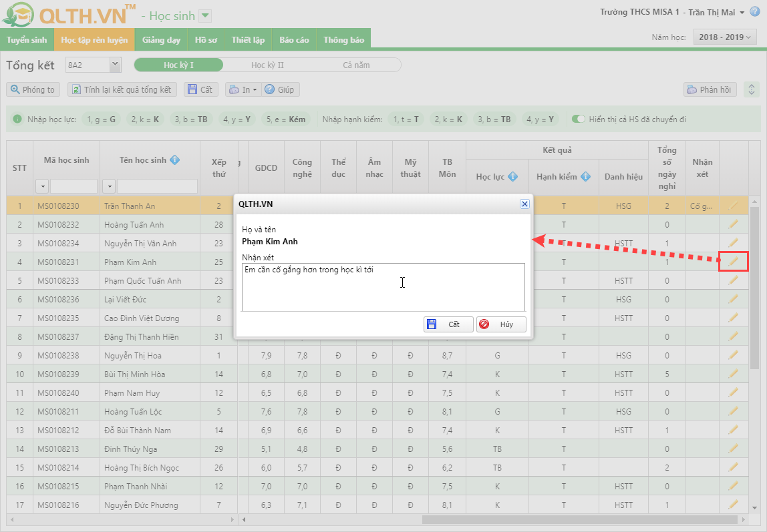Select the Học kỳ II period
The image size is (767, 532).
coord(267,65)
